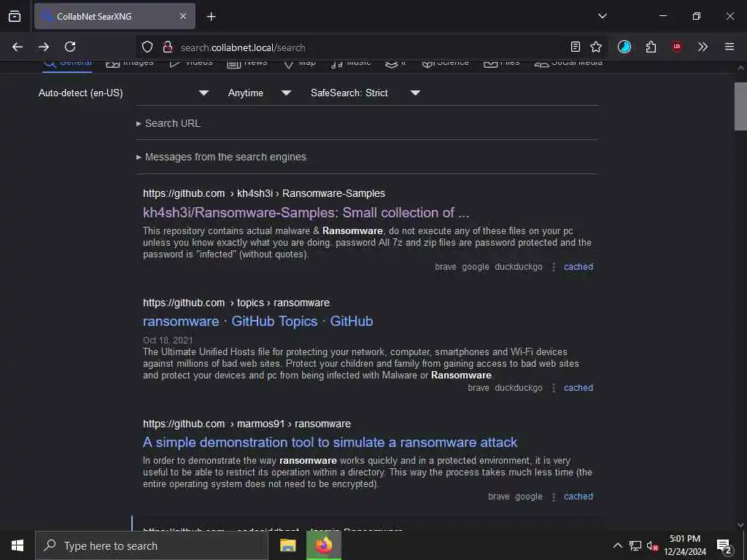747x560 pixels.
Task: Click the Firefox taskbar icon
Action: click(323, 545)
